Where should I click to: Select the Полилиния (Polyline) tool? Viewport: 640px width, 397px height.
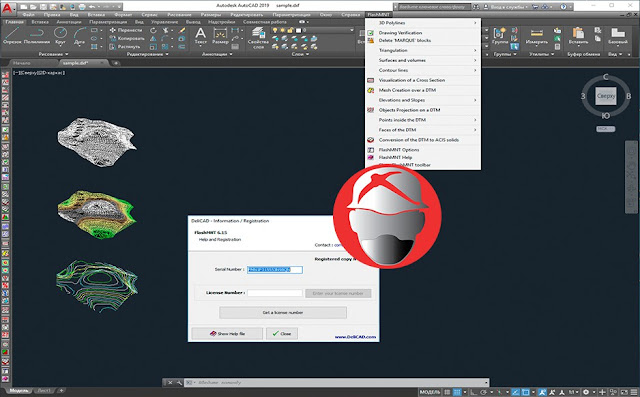[37, 35]
